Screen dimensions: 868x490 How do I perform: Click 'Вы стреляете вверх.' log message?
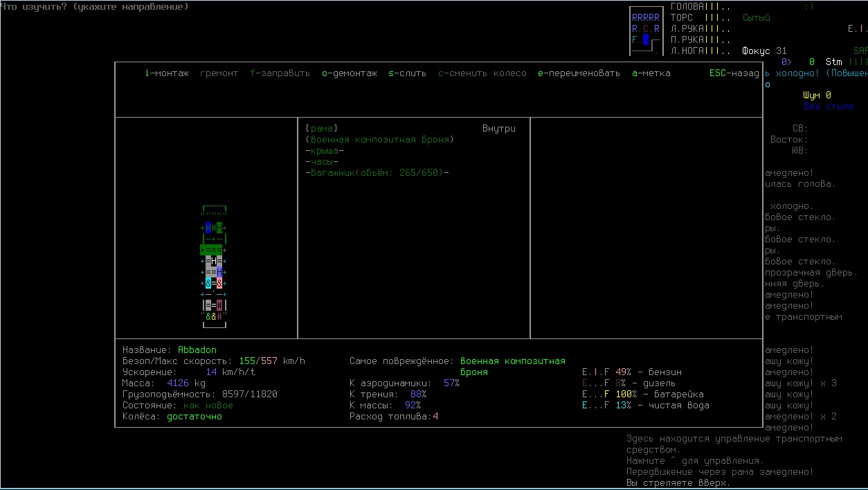(x=678, y=483)
